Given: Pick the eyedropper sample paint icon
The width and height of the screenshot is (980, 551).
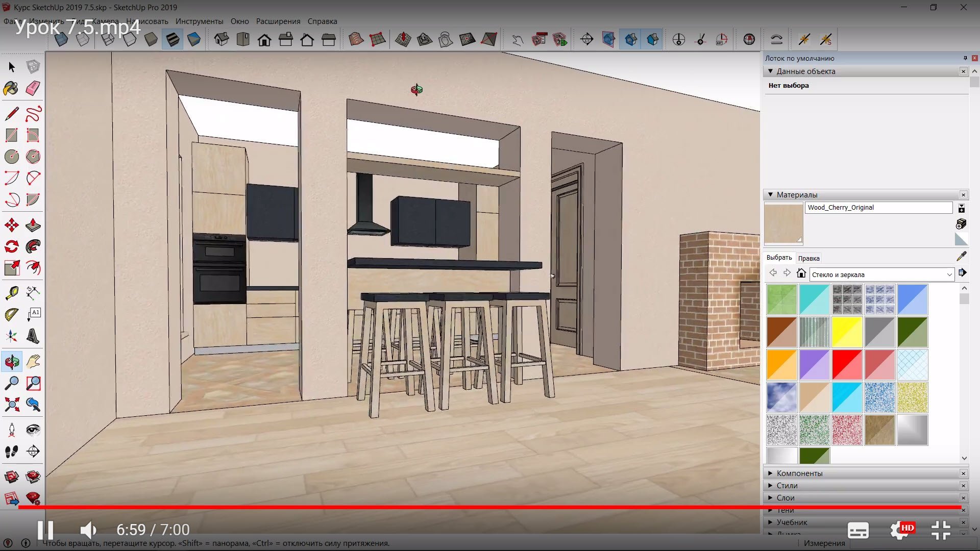Looking at the screenshot, I should click(x=961, y=257).
